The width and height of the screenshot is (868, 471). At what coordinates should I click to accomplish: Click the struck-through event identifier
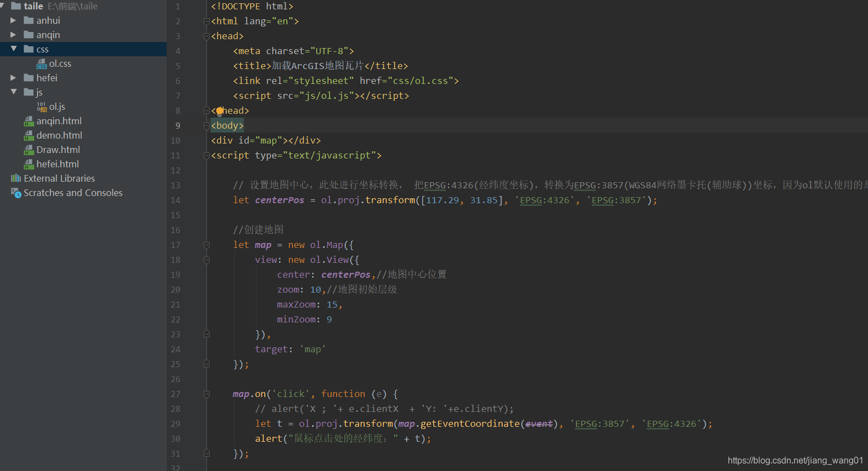539,424
